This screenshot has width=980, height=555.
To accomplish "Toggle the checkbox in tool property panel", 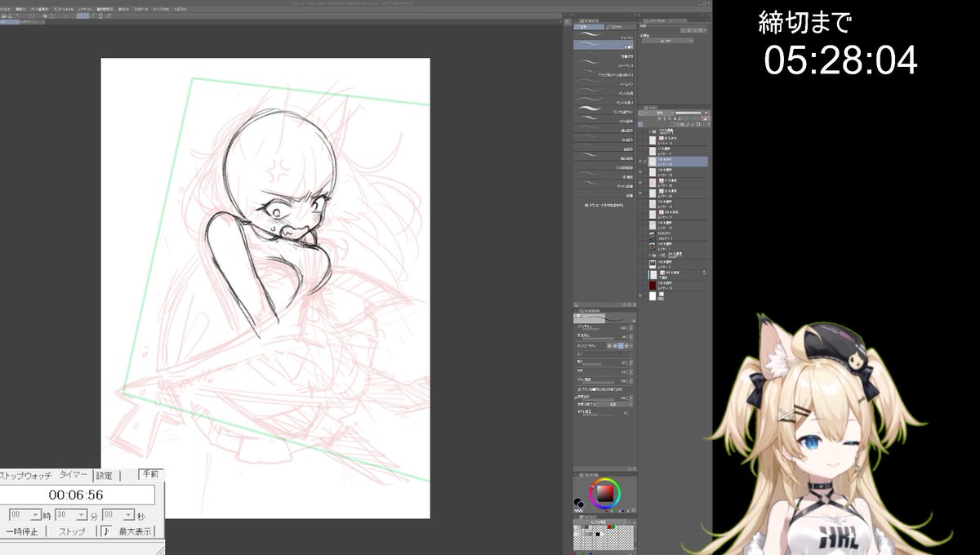I will pyautogui.click(x=579, y=389).
